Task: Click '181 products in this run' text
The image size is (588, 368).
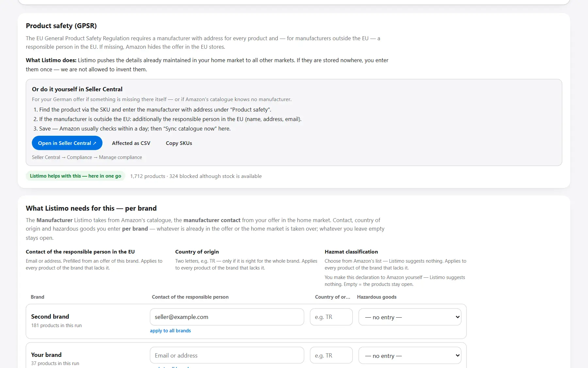Action: click(x=57, y=325)
